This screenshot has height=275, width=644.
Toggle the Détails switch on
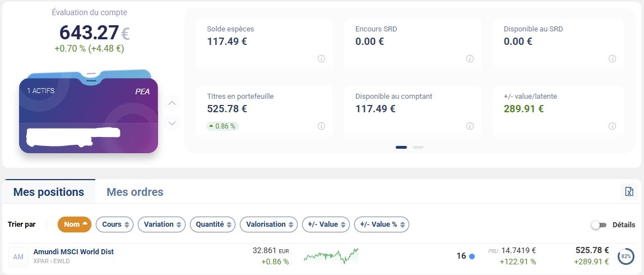(x=599, y=224)
